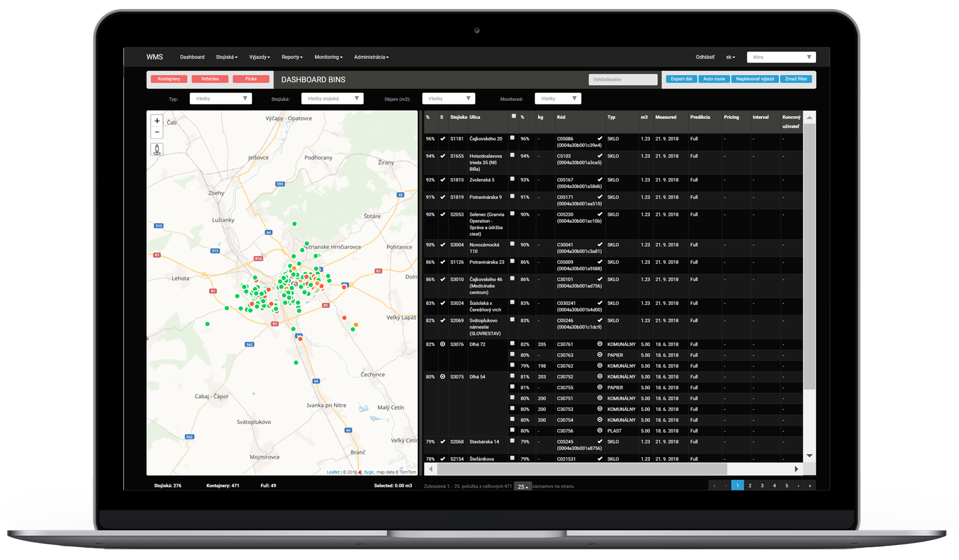Click the status checkmark for S1181 row

click(x=442, y=139)
